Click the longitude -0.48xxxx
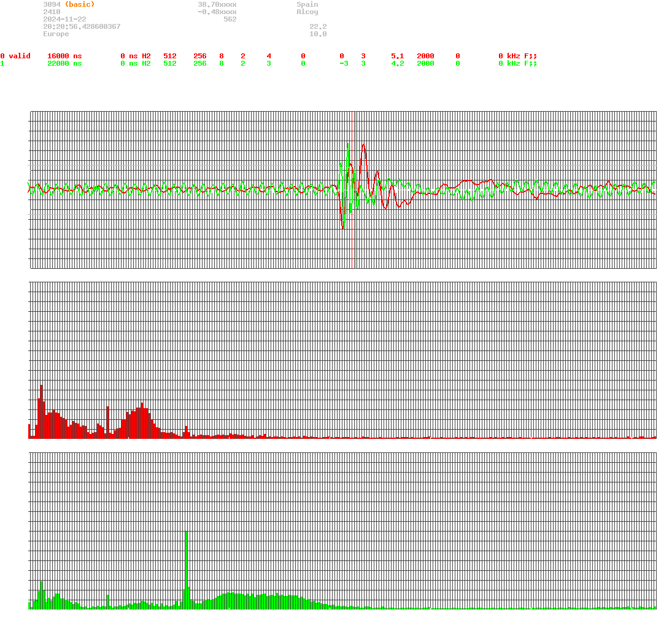This screenshot has height=623, width=672. (217, 12)
